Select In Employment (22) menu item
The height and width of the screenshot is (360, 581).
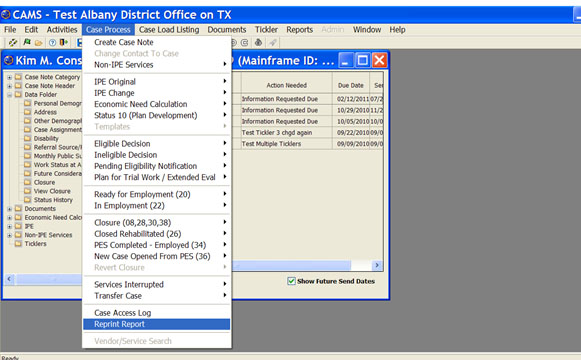click(157, 206)
